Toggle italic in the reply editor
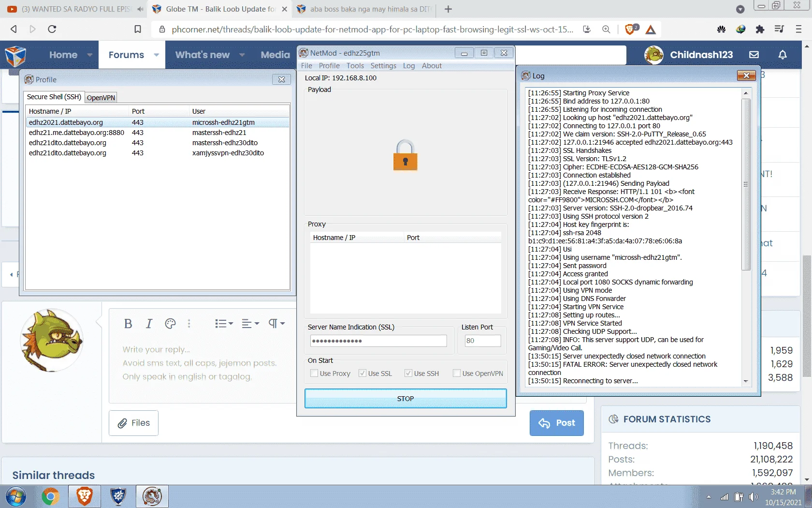812x508 pixels. click(149, 324)
